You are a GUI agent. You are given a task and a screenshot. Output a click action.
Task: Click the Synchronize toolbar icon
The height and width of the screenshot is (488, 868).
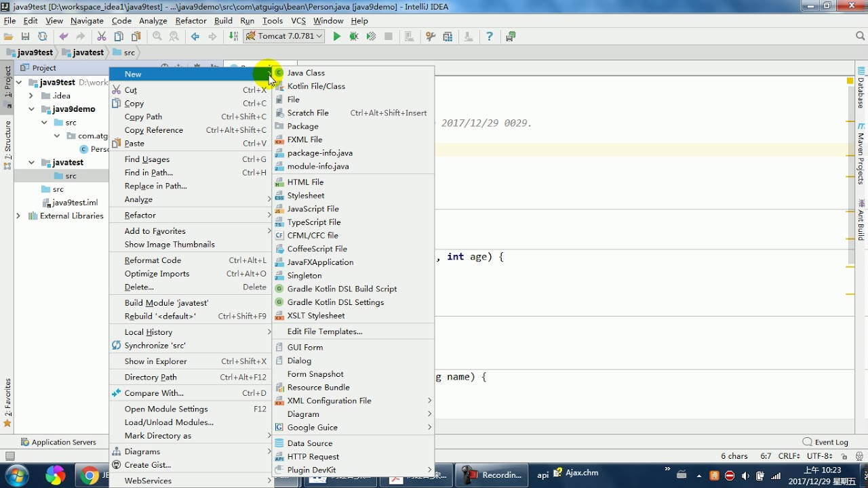click(42, 37)
